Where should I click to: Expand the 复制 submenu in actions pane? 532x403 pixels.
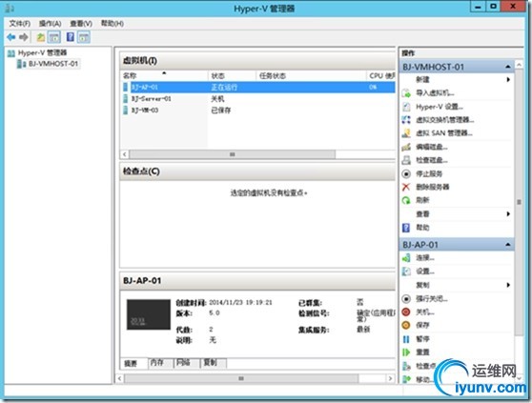508,285
